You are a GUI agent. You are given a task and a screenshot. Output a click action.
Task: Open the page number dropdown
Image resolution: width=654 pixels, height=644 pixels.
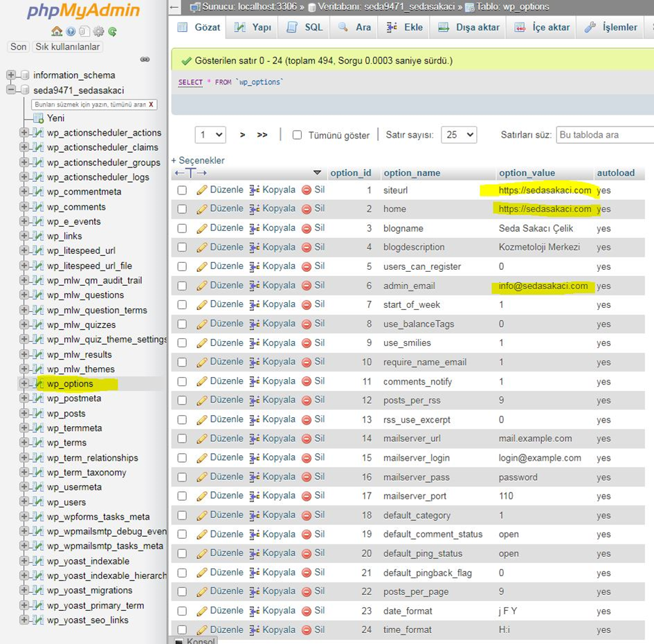[x=210, y=135]
